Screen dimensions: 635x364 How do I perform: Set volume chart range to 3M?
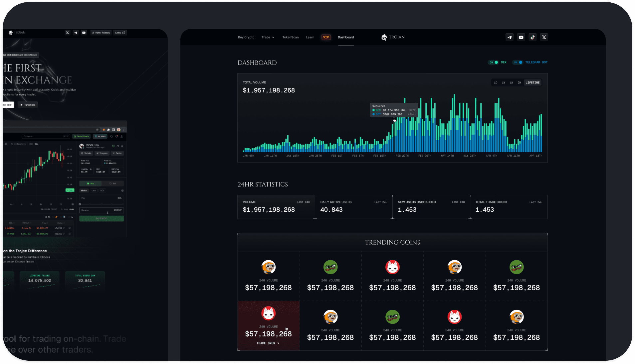[x=520, y=83]
